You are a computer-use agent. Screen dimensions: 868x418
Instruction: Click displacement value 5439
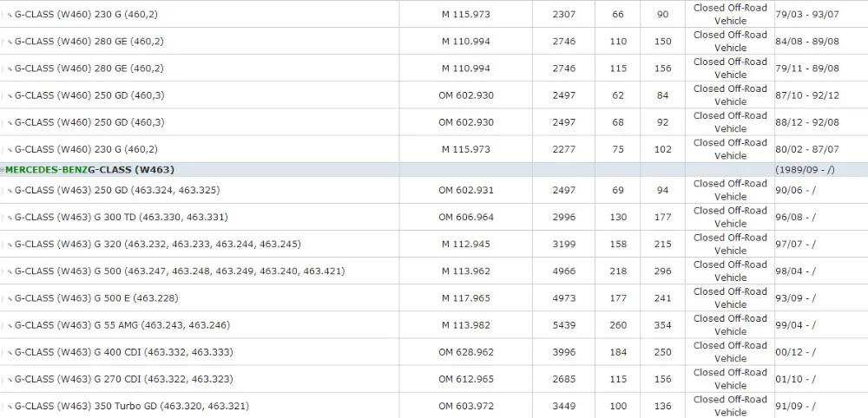click(564, 326)
